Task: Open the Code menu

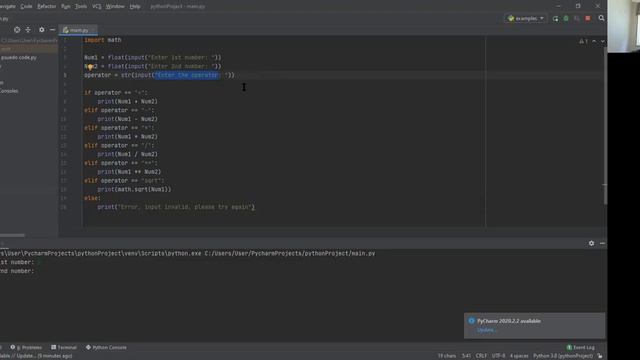Action: tap(26, 7)
